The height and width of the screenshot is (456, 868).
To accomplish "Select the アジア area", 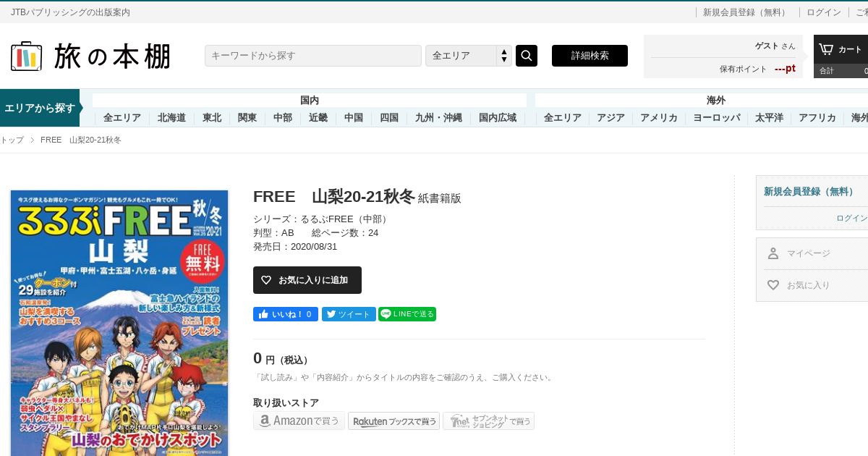I will click(611, 118).
